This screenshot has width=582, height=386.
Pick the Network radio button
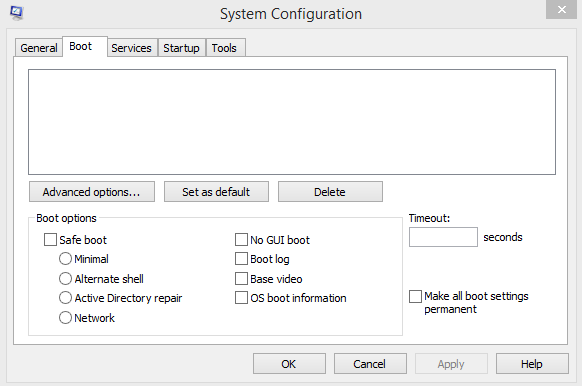pos(65,317)
